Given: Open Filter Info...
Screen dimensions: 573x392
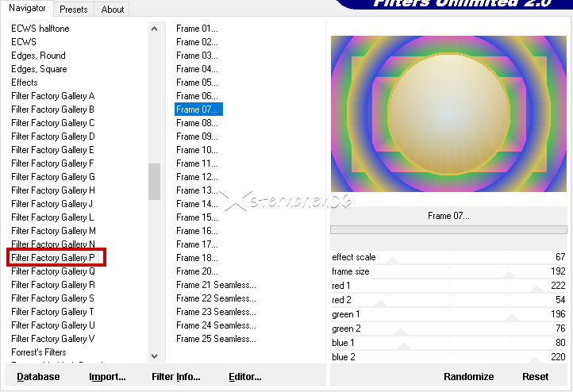Looking at the screenshot, I should point(175,377).
